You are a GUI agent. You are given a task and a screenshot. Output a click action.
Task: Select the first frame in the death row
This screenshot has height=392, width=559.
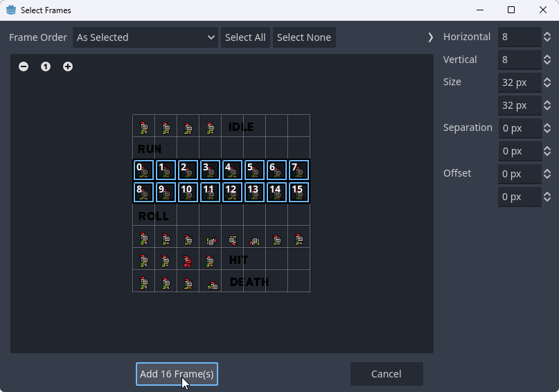[143, 281]
